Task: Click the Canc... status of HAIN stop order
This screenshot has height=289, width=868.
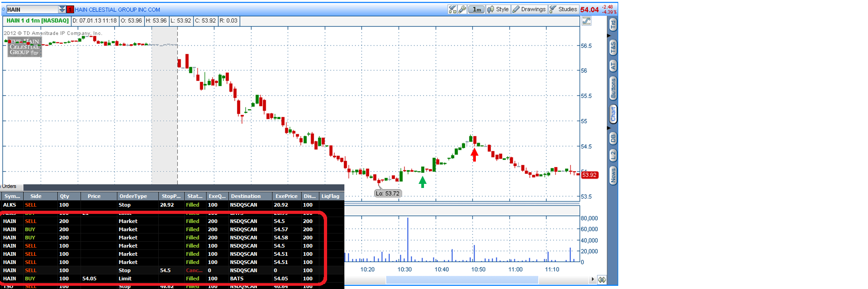Action: click(194, 270)
